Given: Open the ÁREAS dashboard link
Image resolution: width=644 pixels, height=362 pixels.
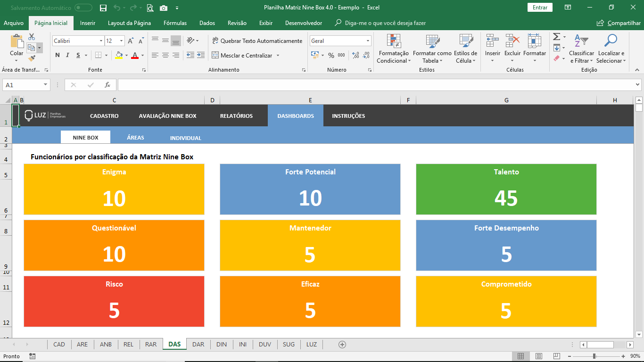Looking at the screenshot, I should tap(135, 138).
